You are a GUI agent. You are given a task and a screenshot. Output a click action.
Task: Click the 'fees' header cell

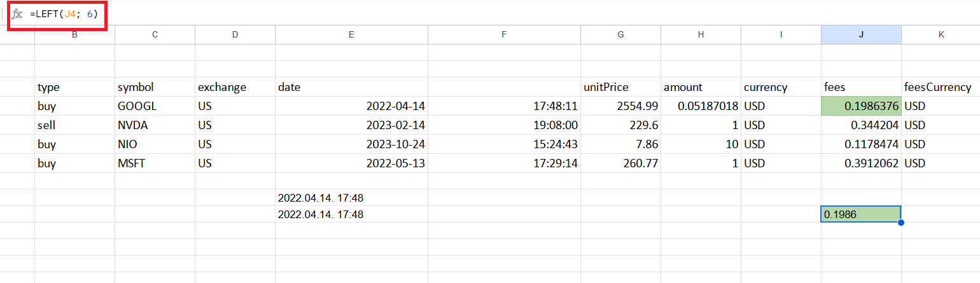(x=861, y=87)
